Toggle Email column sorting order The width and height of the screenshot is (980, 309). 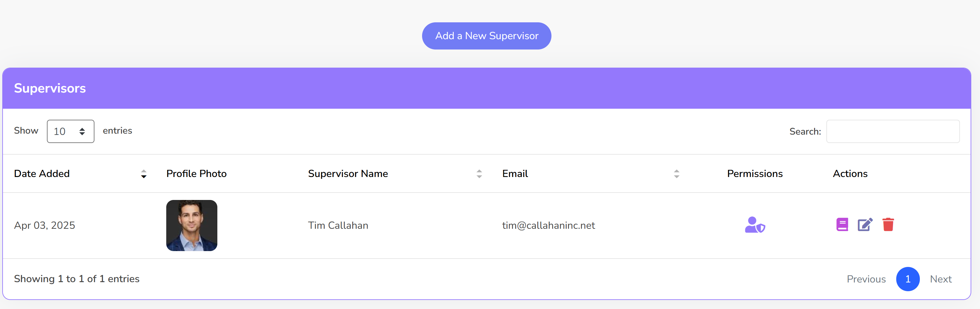coord(676,174)
